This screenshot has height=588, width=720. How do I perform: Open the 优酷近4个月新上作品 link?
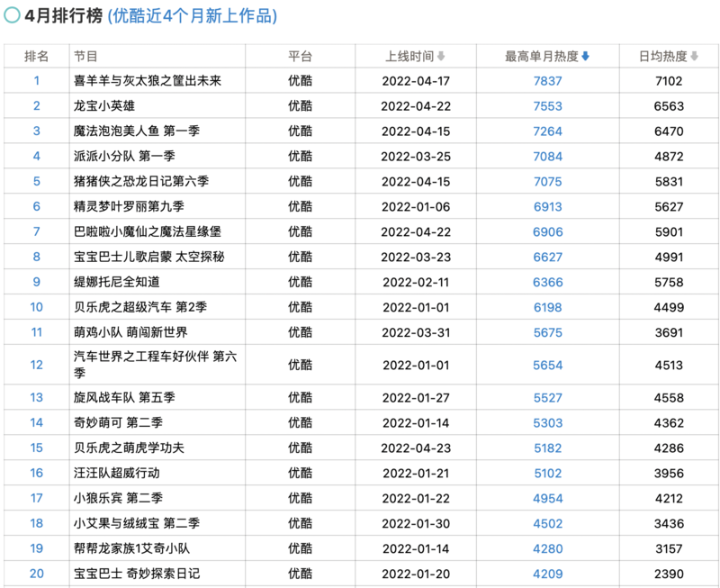pos(193,15)
